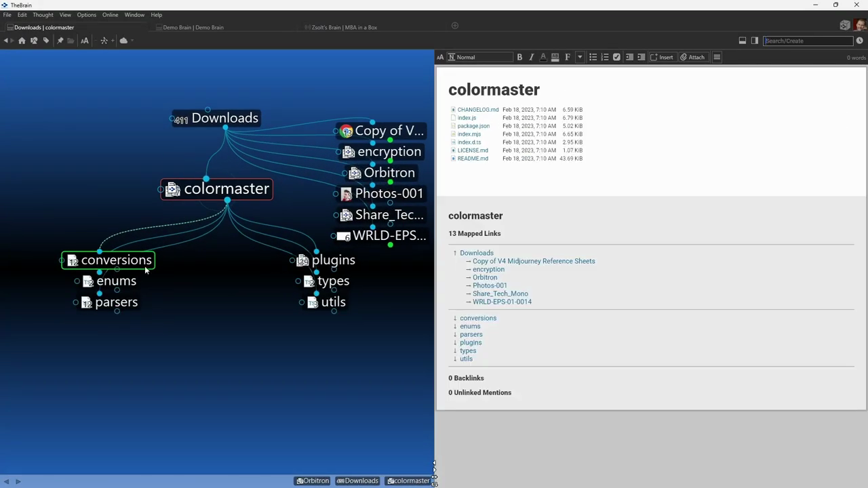Image resolution: width=868 pixels, height=488 pixels.
Task: Open the Help menu
Action: pos(156,14)
